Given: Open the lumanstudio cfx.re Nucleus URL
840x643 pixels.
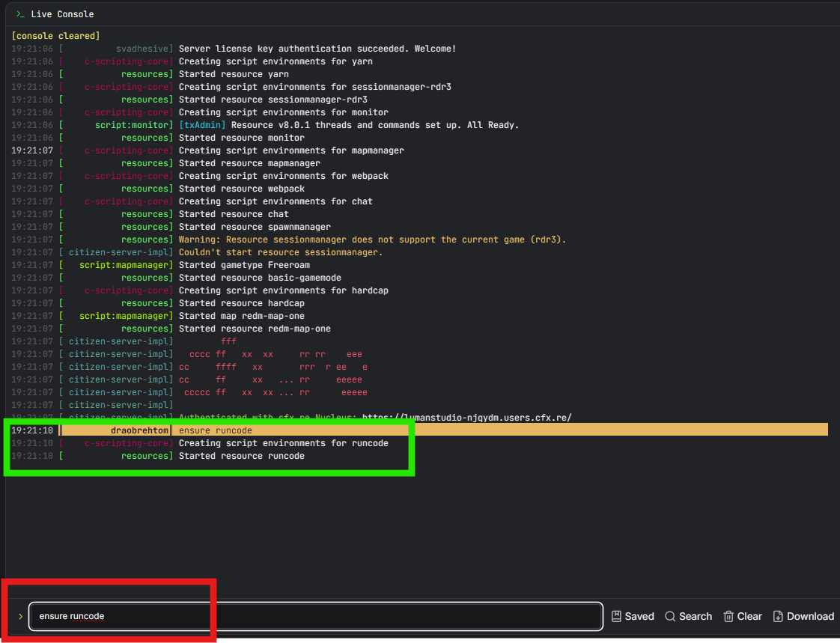Looking at the screenshot, I should click(466, 418).
